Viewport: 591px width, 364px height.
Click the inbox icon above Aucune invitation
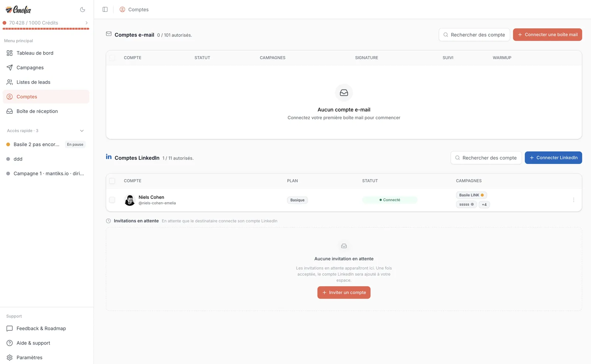click(x=344, y=246)
